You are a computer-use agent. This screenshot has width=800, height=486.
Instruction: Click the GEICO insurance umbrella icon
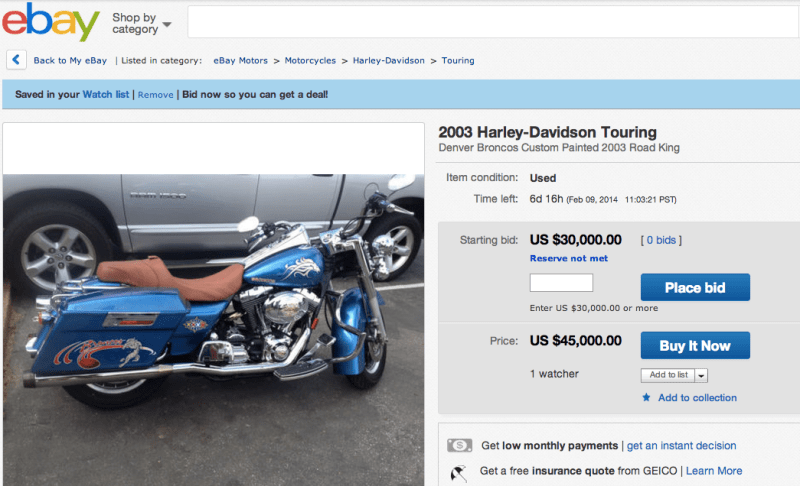459,473
